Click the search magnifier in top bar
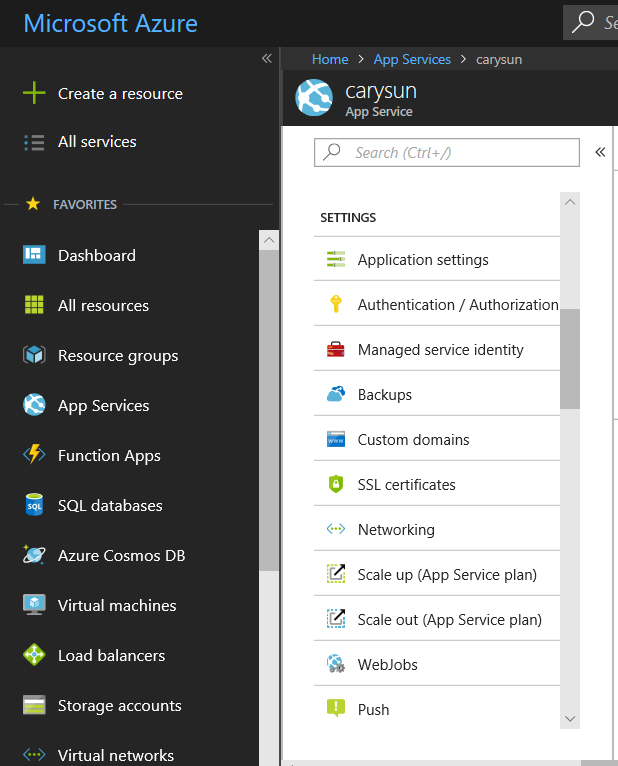618x766 pixels. coord(583,22)
